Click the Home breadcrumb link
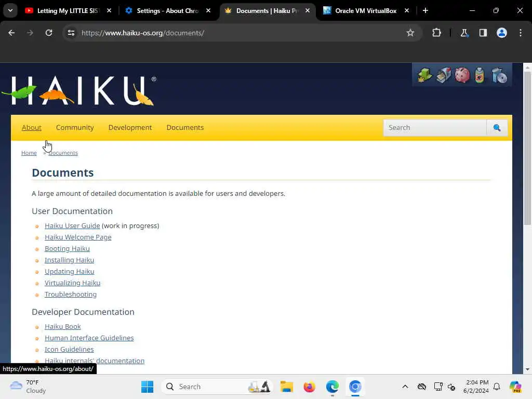This screenshot has width=532, height=399. pos(29,153)
